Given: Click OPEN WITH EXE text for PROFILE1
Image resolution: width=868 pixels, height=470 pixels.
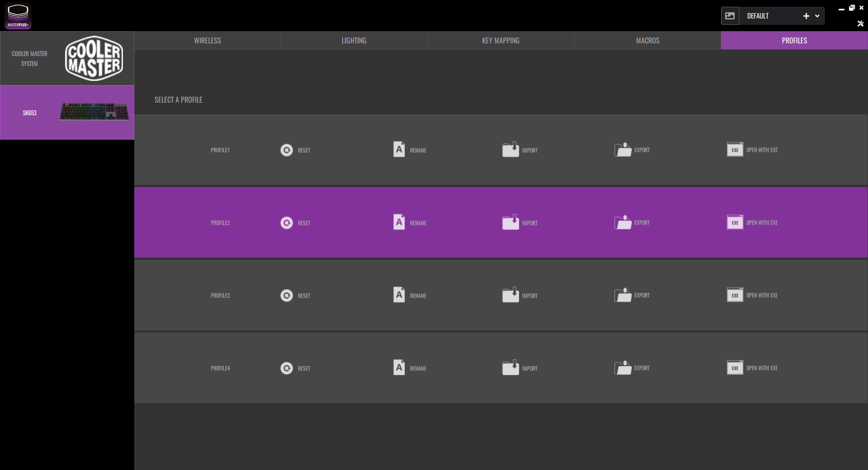Looking at the screenshot, I should tap(762, 150).
